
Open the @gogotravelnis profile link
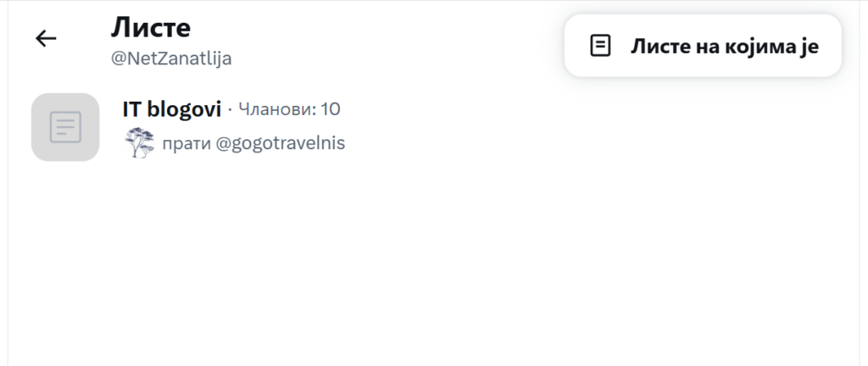[280, 143]
